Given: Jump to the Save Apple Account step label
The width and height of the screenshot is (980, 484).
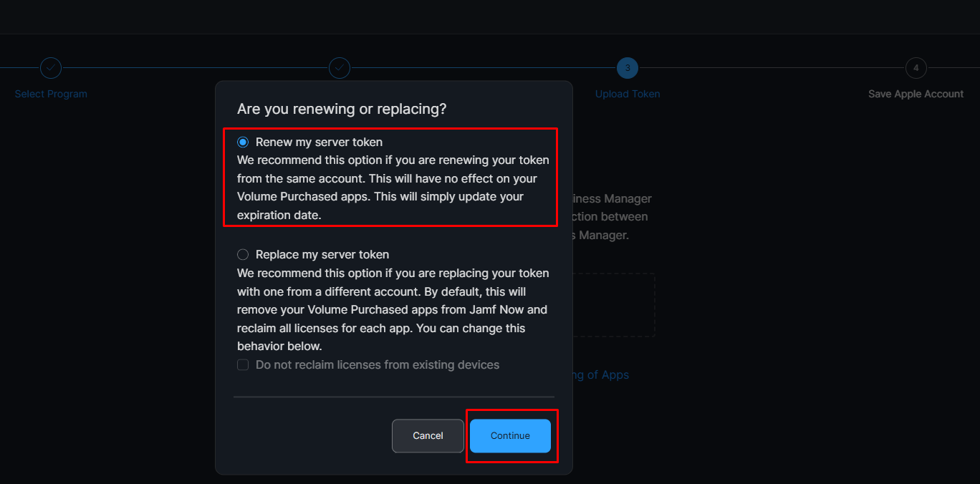Looking at the screenshot, I should (916, 94).
